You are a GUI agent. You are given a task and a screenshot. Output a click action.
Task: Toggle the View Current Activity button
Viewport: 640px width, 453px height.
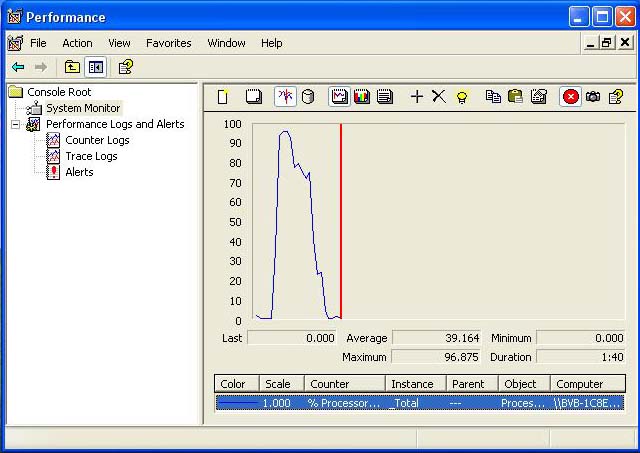(285, 97)
